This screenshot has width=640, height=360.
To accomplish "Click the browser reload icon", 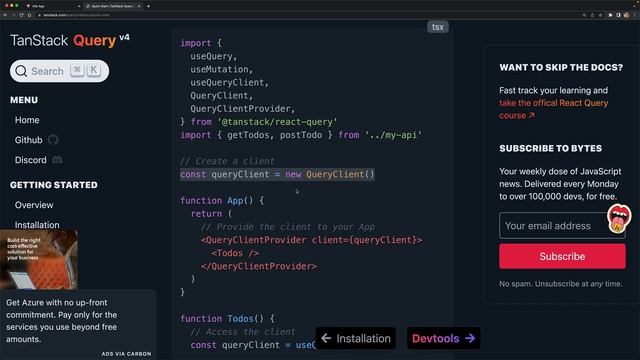I will click(x=21, y=15).
